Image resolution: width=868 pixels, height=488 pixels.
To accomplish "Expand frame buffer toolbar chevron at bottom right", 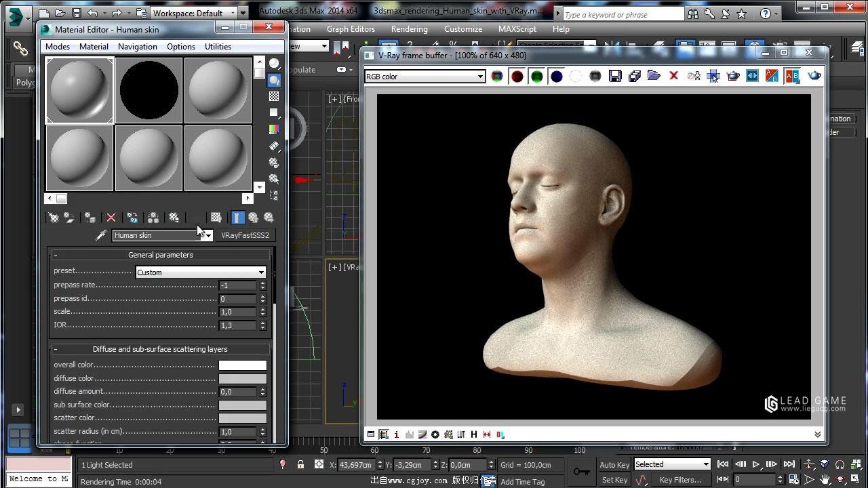I will (817, 434).
